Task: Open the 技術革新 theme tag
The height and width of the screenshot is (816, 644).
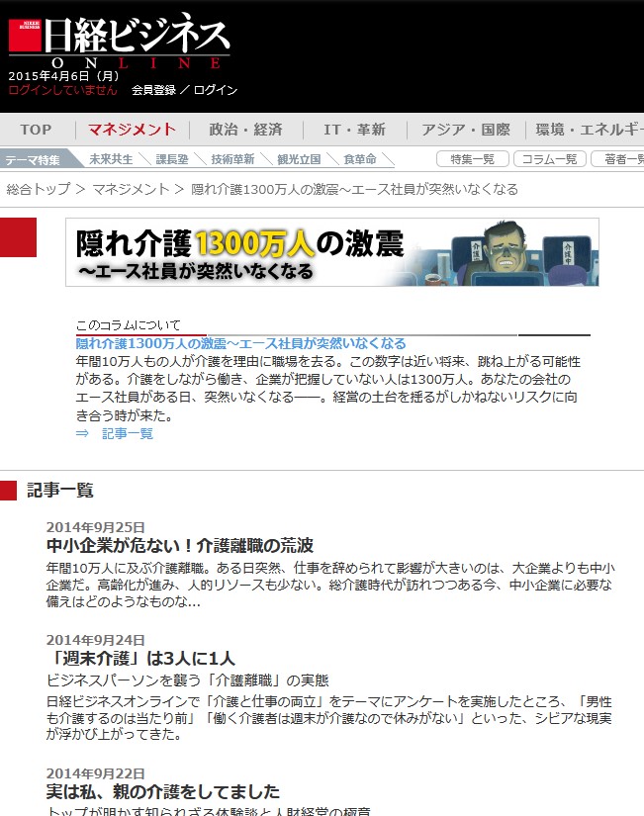Action: [x=232, y=159]
